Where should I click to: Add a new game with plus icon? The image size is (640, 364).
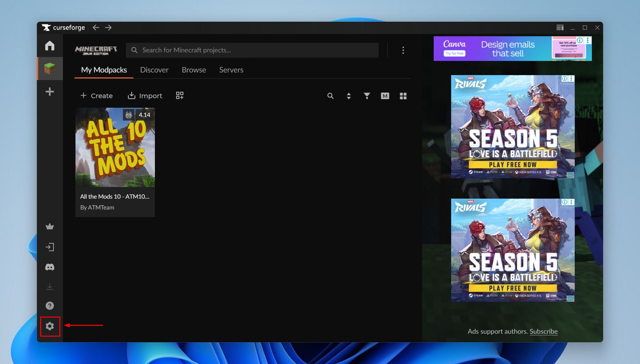(50, 92)
